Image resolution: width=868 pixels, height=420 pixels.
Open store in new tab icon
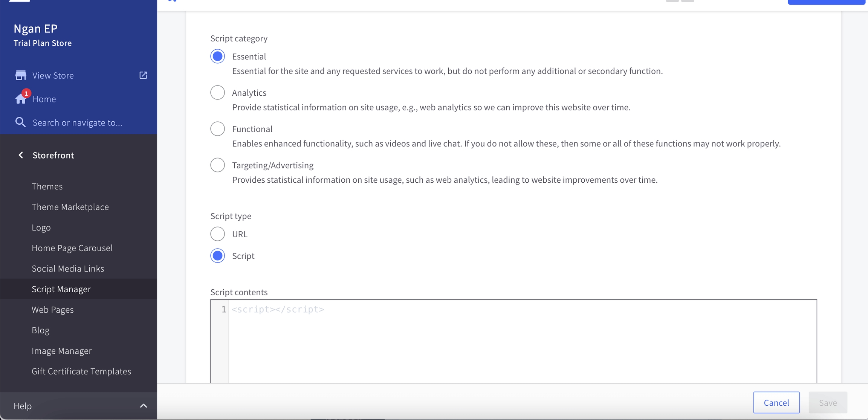pos(143,75)
